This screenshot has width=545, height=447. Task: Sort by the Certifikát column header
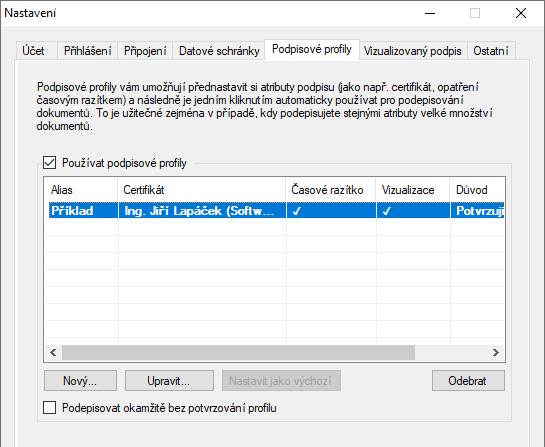(202, 190)
